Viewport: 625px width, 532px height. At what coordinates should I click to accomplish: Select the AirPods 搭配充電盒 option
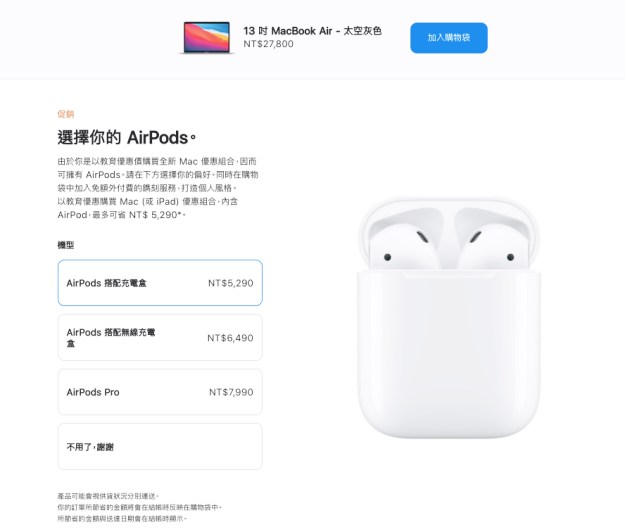(160, 283)
